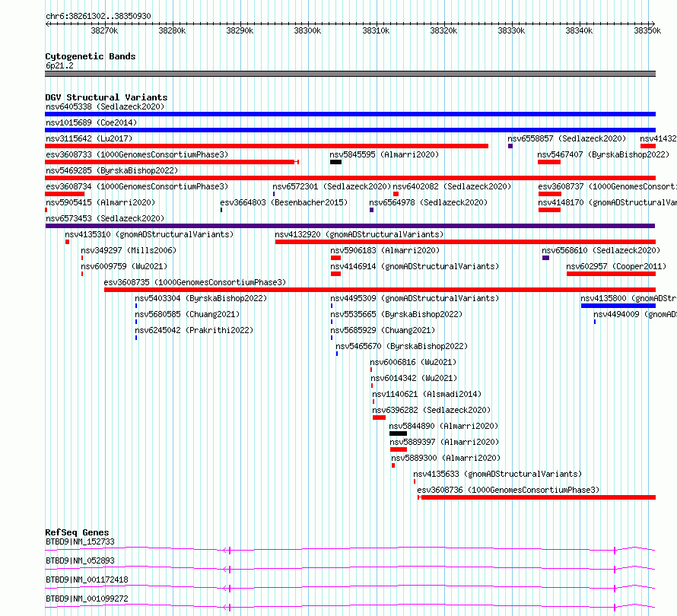Select nsv5469285 (ByrskaBishop2022) label
This screenshot has width=677, height=616.
tap(112, 170)
